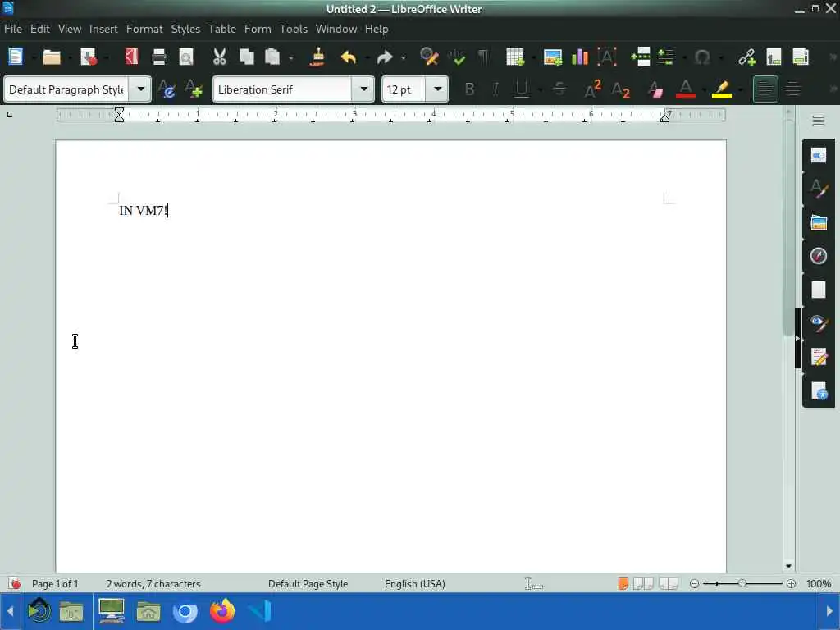Image resolution: width=840 pixels, height=630 pixels.
Task: Apply the yellow highlighting color
Action: 722,89
